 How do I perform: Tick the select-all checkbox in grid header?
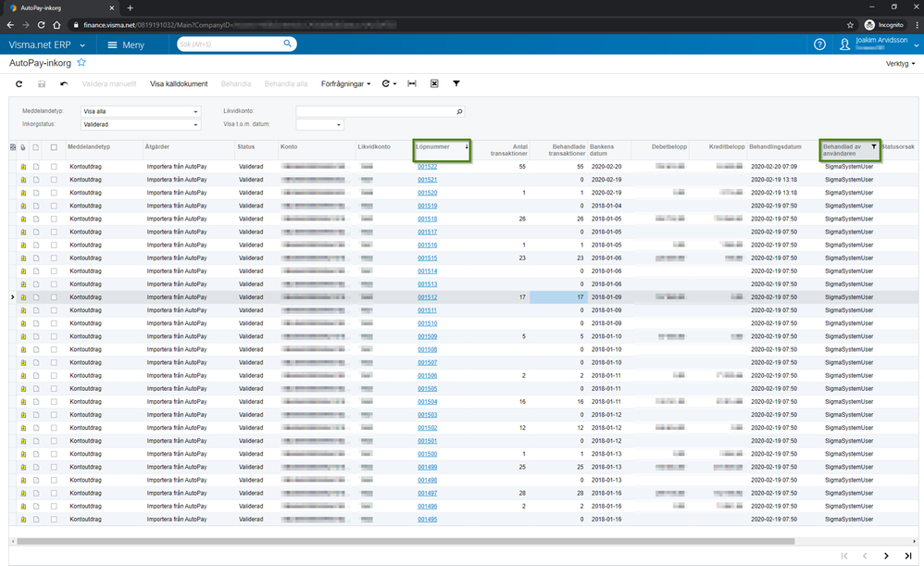tap(54, 146)
